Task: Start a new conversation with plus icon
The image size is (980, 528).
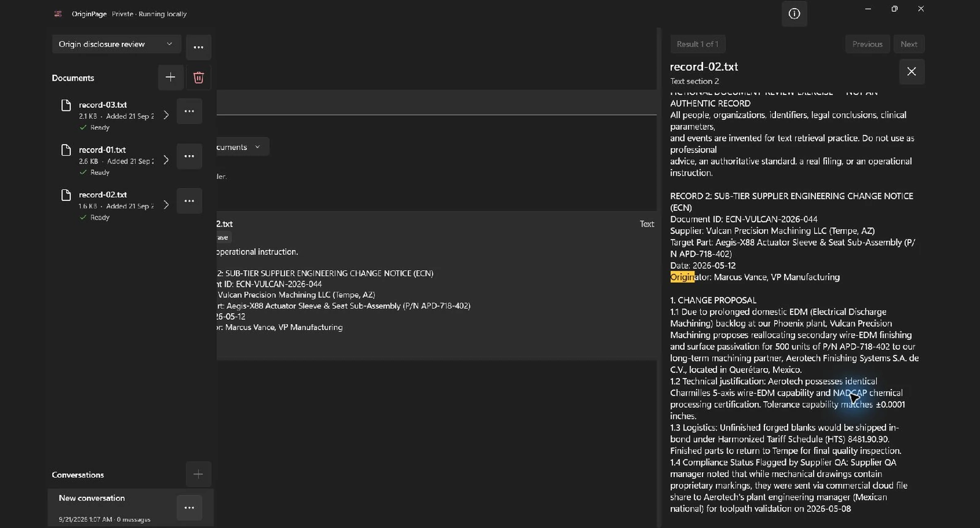Action: [x=198, y=474]
